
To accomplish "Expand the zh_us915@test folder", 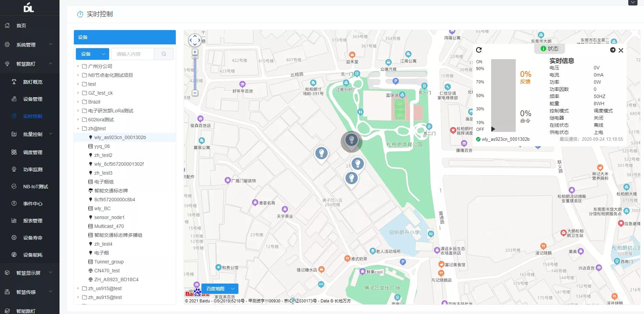I will (x=78, y=288).
